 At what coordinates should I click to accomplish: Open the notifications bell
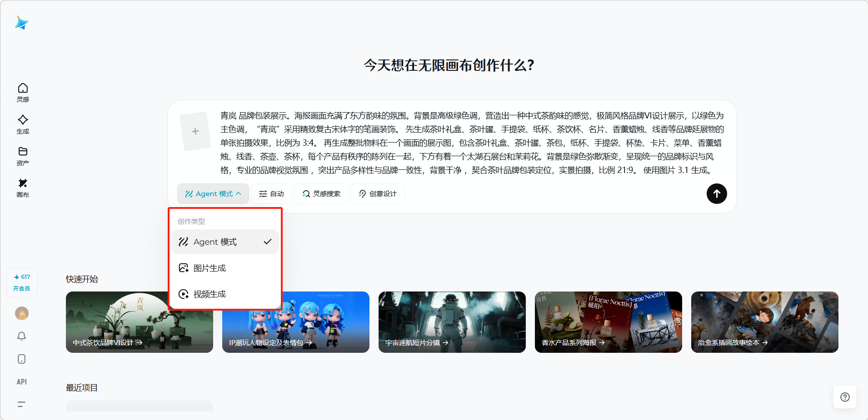tap(21, 336)
